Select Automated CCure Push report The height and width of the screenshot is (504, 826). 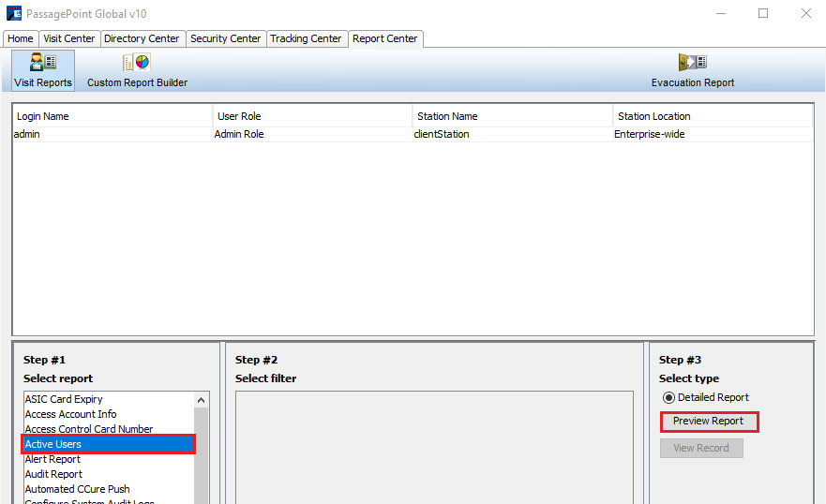(x=109, y=489)
